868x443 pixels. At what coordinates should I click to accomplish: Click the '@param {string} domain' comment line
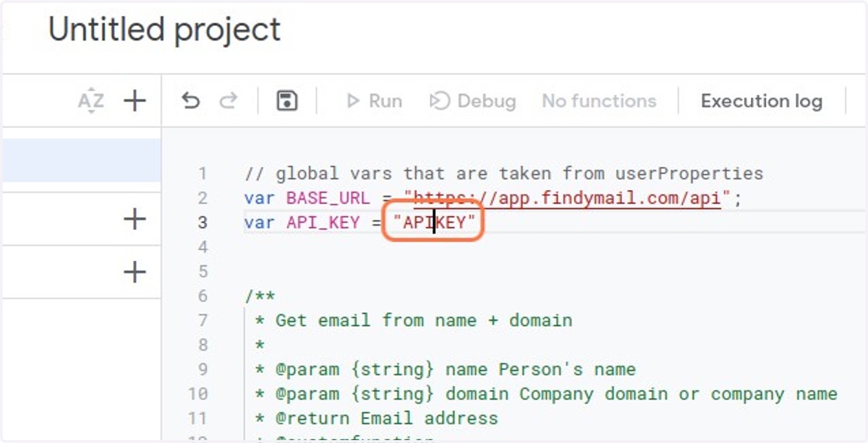pos(546,394)
